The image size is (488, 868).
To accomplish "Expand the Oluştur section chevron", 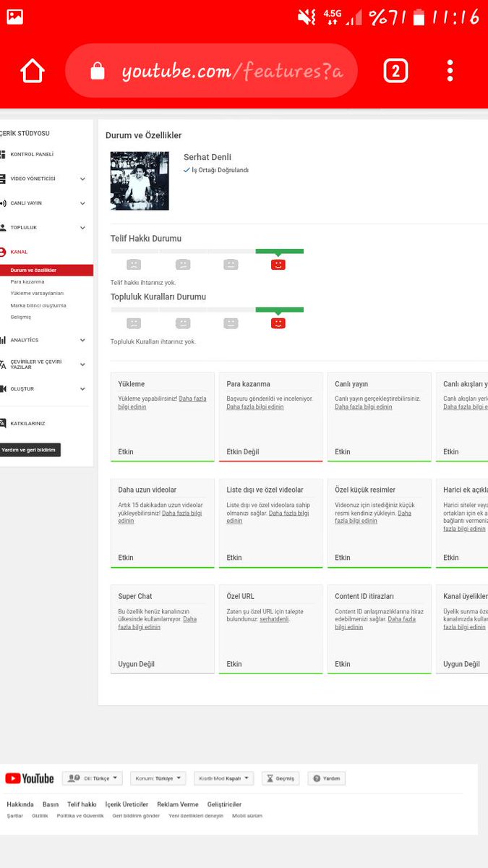I will coord(82,388).
